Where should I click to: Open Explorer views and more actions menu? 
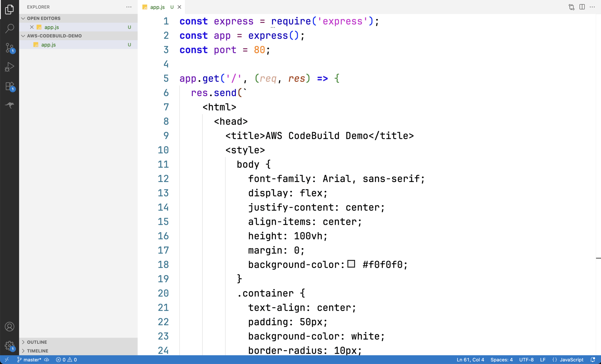[129, 7]
